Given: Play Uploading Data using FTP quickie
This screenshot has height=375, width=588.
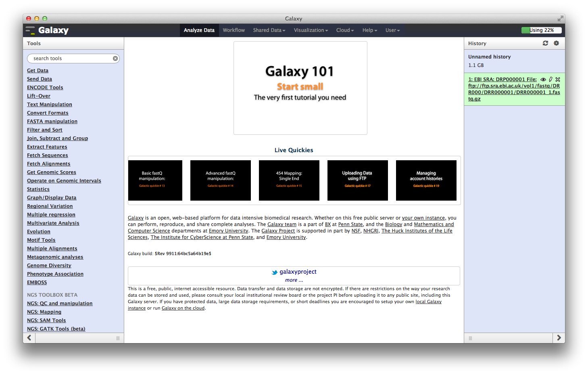Looking at the screenshot, I should pos(358,180).
